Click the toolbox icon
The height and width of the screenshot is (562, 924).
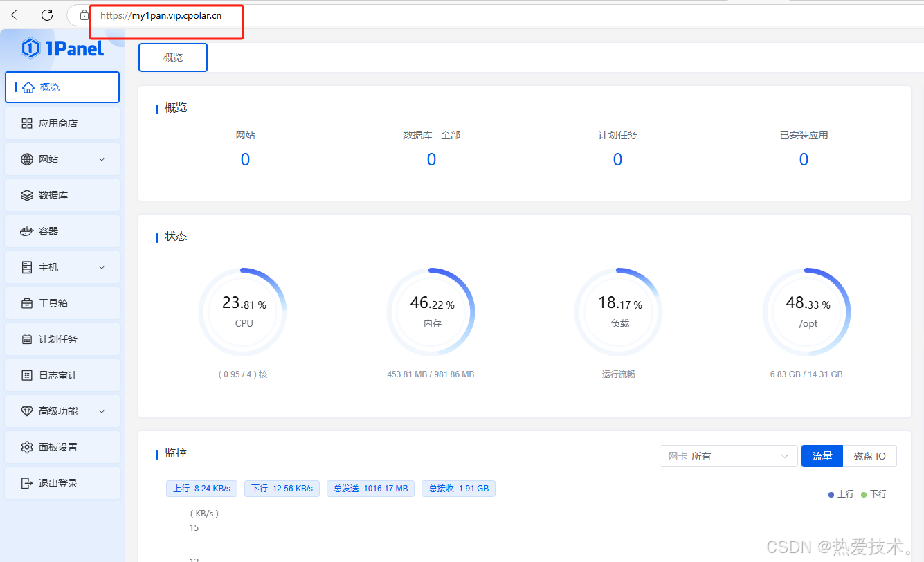(x=27, y=303)
